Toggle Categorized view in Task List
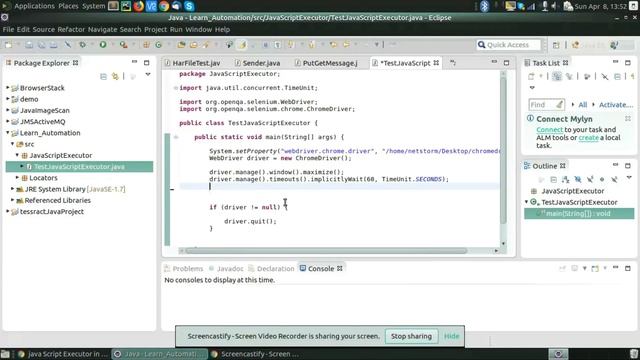Viewport: 640px width, 360px height. 557,76
